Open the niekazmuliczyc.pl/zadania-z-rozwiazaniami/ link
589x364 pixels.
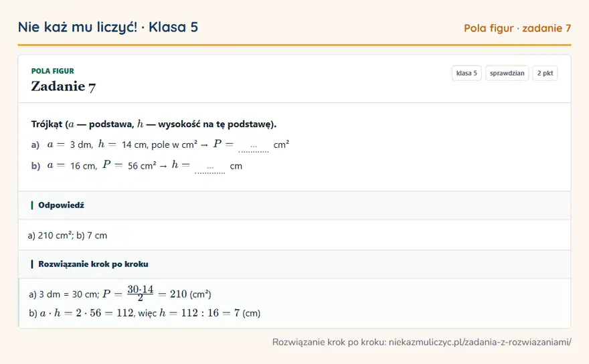[x=480, y=342]
